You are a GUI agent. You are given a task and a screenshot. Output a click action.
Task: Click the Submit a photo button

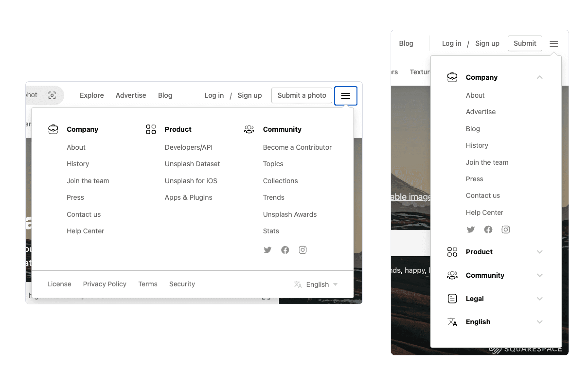click(x=301, y=95)
